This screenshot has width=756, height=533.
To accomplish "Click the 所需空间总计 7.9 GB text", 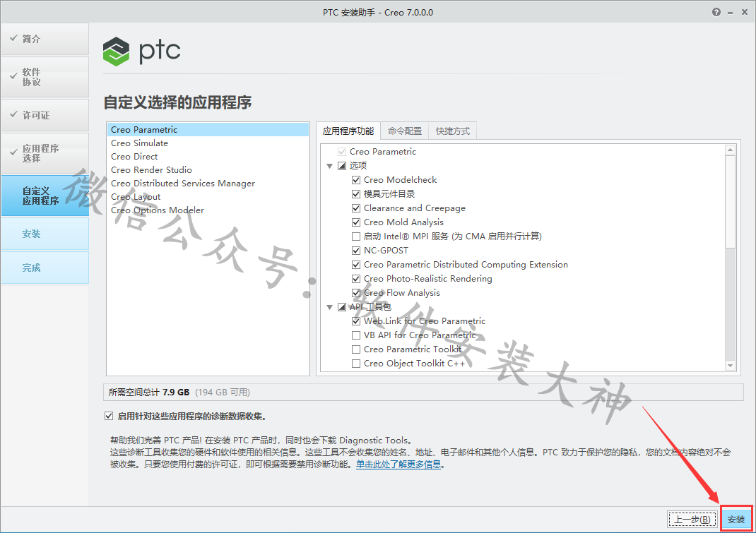I will (x=149, y=393).
